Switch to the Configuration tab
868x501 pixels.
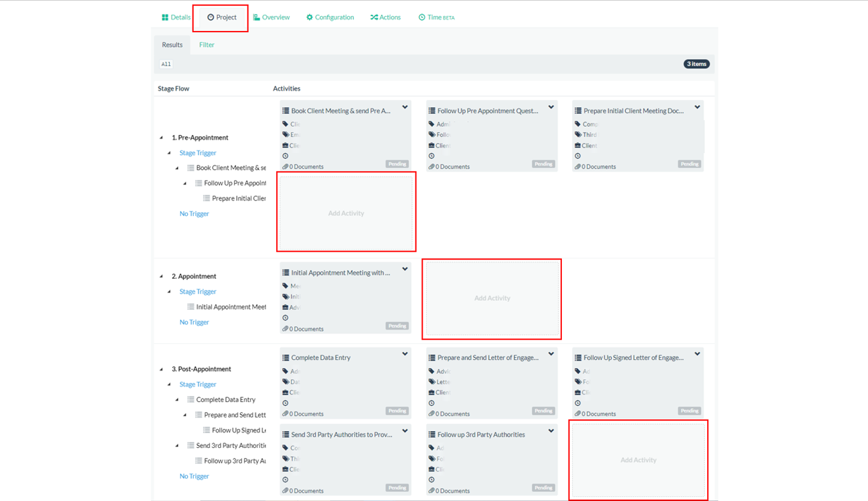click(330, 17)
